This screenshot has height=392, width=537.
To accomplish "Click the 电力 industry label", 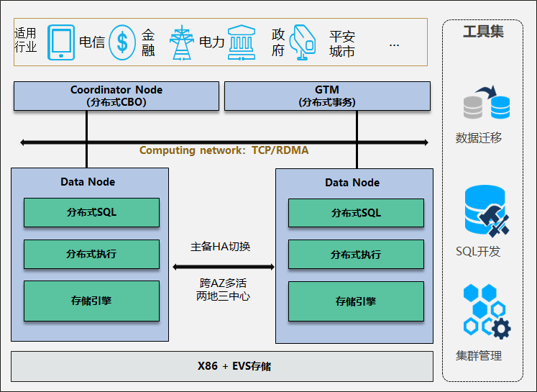I will pyautogui.click(x=211, y=42).
